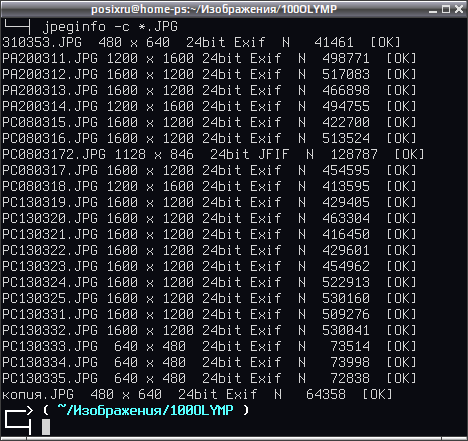Click file size 73514

point(350,346)
